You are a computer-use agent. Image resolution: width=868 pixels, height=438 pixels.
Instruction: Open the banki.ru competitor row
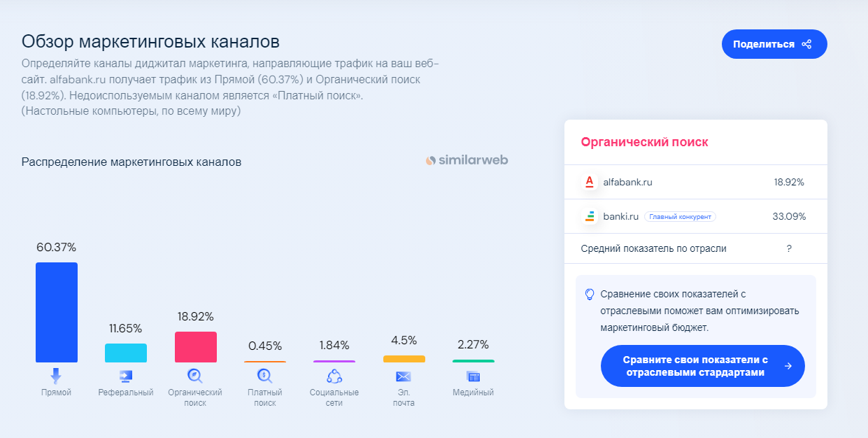point(696,216)
